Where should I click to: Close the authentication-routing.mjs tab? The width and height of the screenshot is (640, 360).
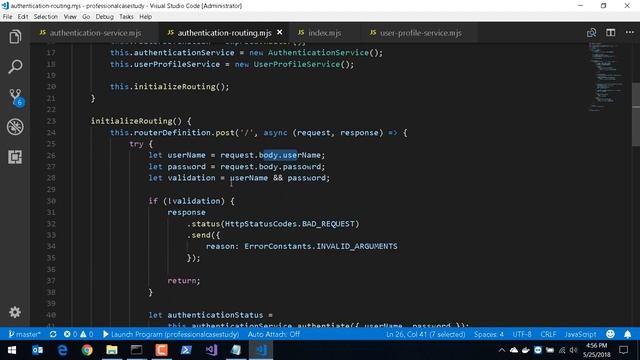[280, 32]
